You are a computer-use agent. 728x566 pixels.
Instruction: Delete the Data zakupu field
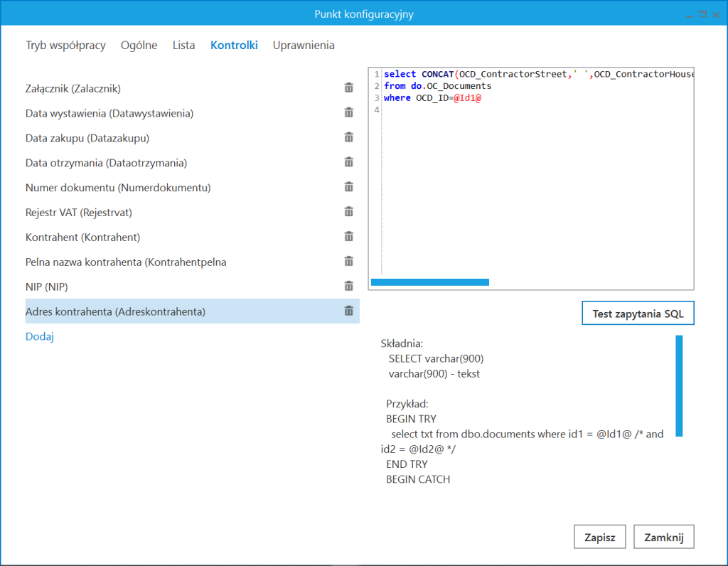348,137
